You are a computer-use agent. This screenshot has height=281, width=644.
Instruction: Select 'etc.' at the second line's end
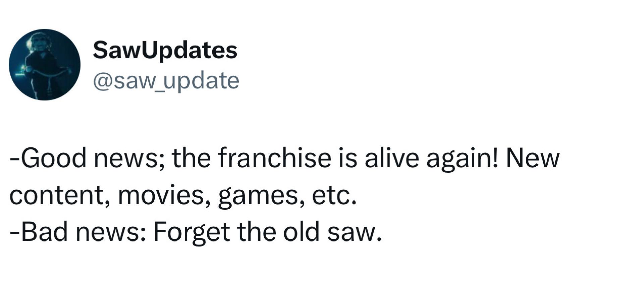point(333,196)
